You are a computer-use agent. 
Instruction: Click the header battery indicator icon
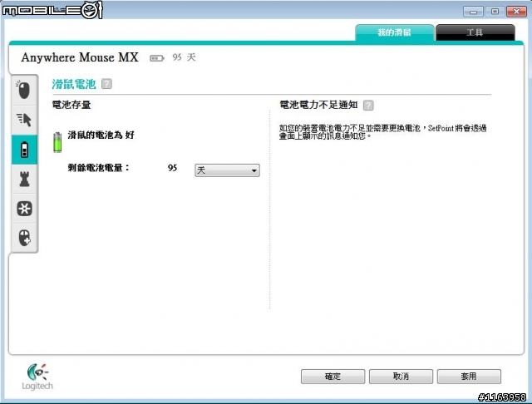pos(157,58)
